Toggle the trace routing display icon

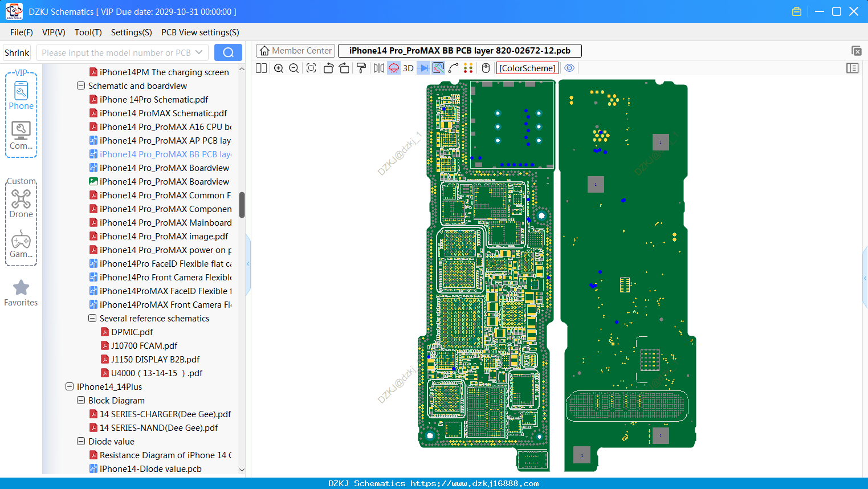point(438,68)
